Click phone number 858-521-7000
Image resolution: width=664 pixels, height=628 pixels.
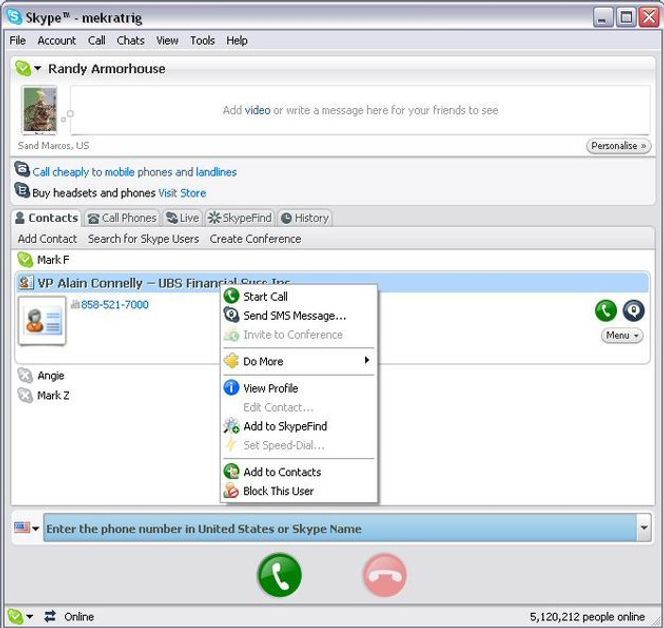tap(115, 304)
